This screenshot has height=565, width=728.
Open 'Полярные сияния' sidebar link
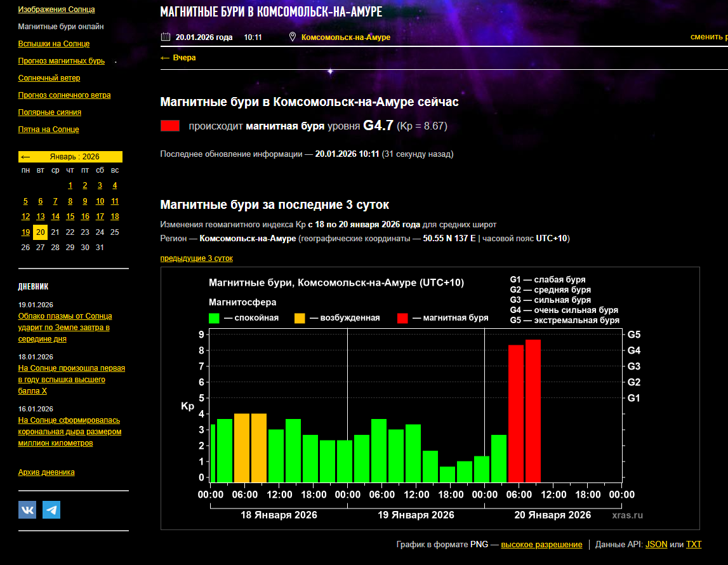click(x=50, y=112)
